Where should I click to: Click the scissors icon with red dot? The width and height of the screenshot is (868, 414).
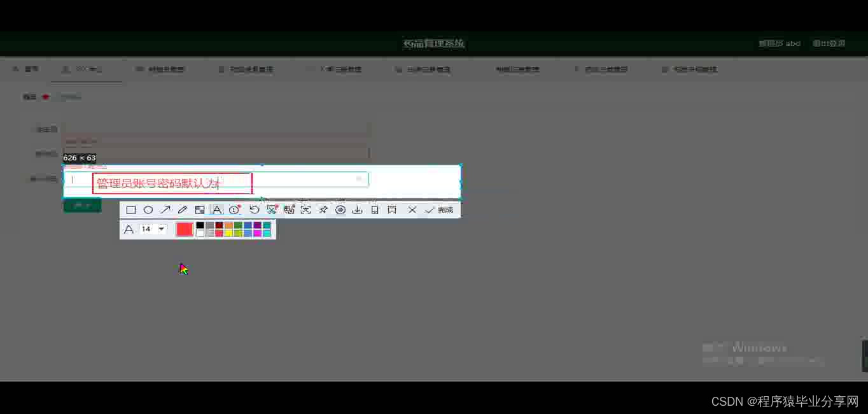(272, 210)
